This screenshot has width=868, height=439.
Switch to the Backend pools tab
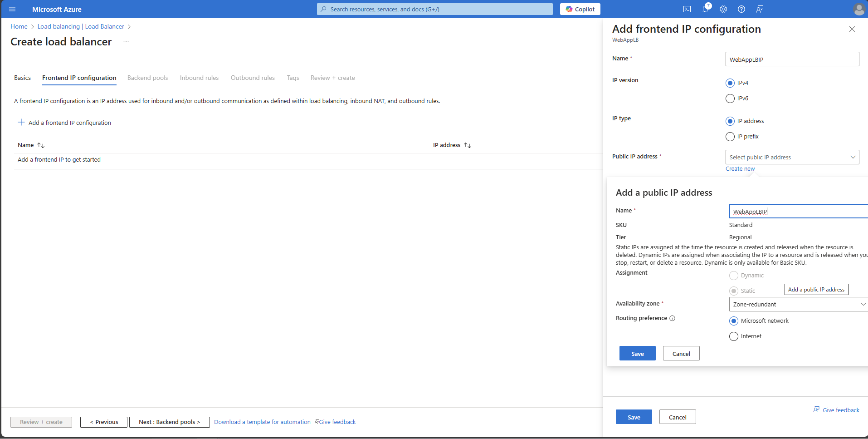148,78
